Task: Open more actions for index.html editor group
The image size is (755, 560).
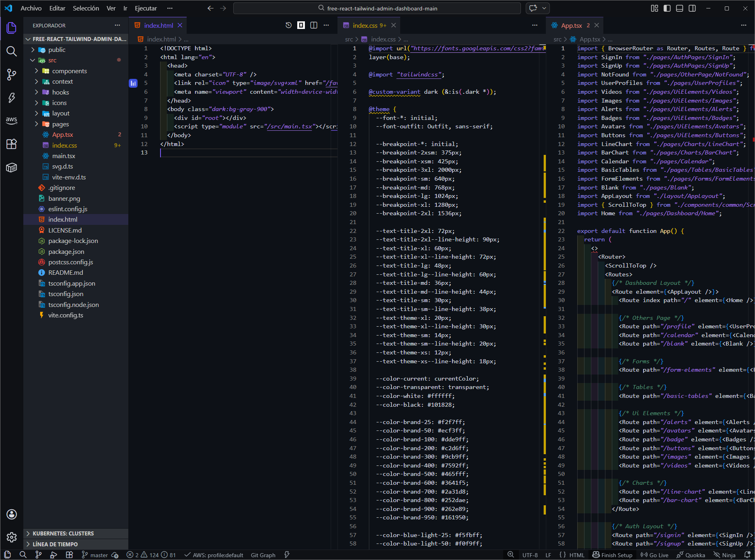Action: point(326,25)
